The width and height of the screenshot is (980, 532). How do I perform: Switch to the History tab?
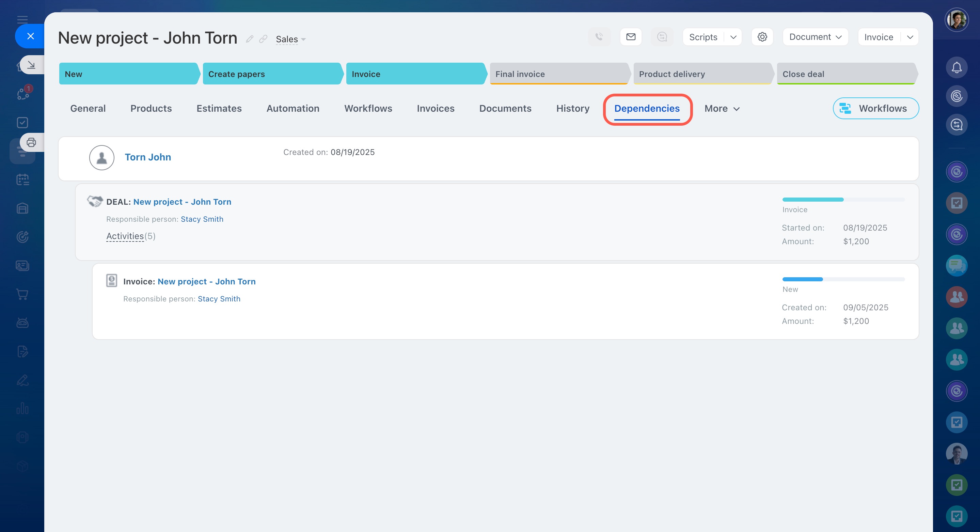click(572, 108)
